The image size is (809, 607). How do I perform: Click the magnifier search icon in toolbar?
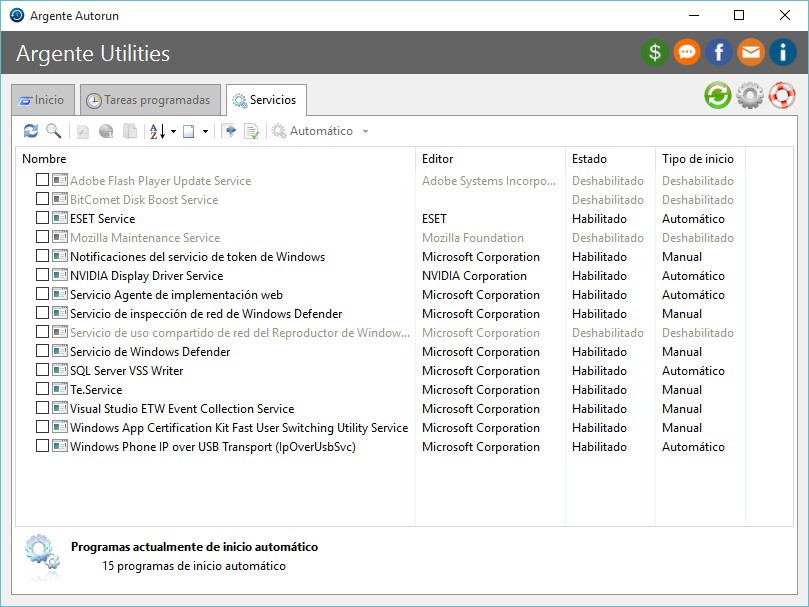53,131
